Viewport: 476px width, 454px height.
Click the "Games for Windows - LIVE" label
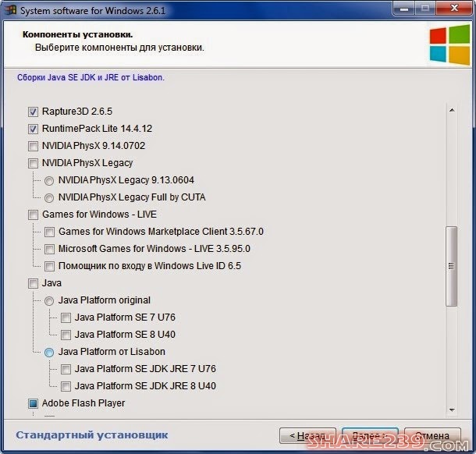(99, 215)
